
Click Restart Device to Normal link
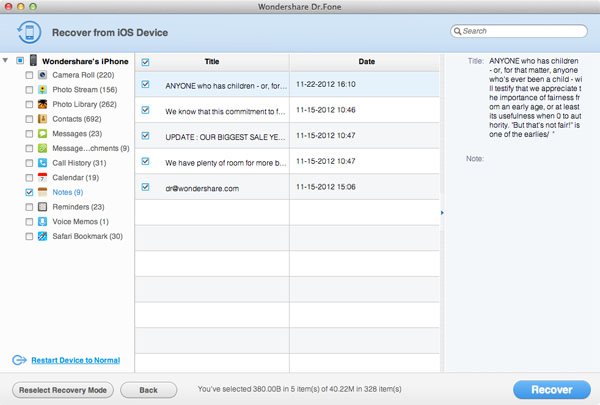pyautogui.click(x=76, y=360)
